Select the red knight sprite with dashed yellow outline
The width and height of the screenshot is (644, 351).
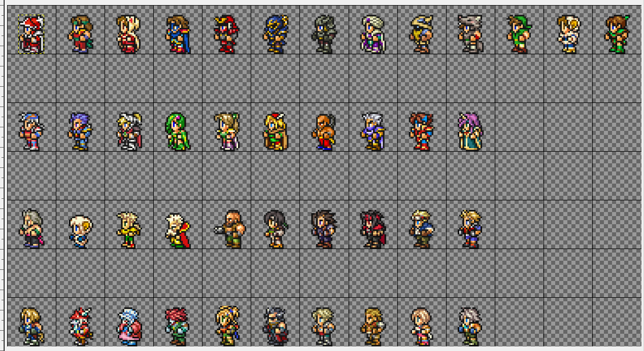click(x=31, y=34)
